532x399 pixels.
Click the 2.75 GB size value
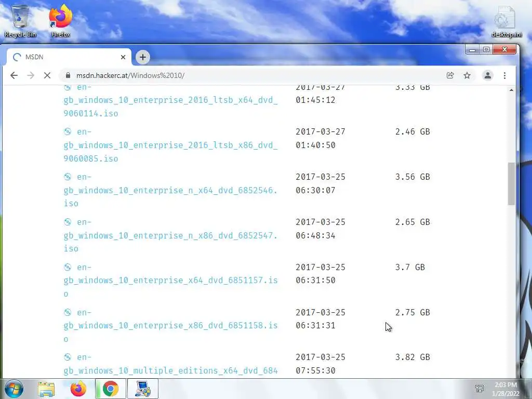click(x=413, y=312)
